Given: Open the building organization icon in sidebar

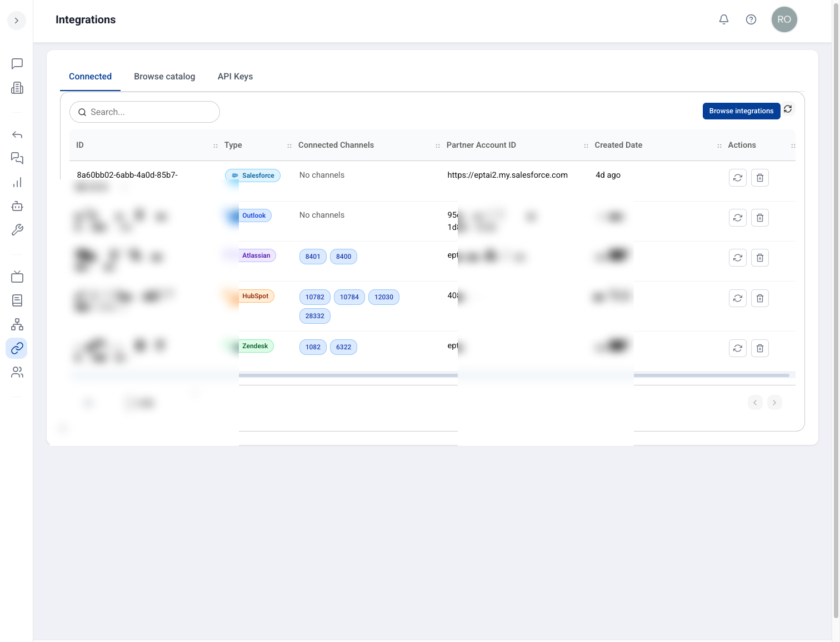Looking at the screenshot, I should click(x=17, y=88).
